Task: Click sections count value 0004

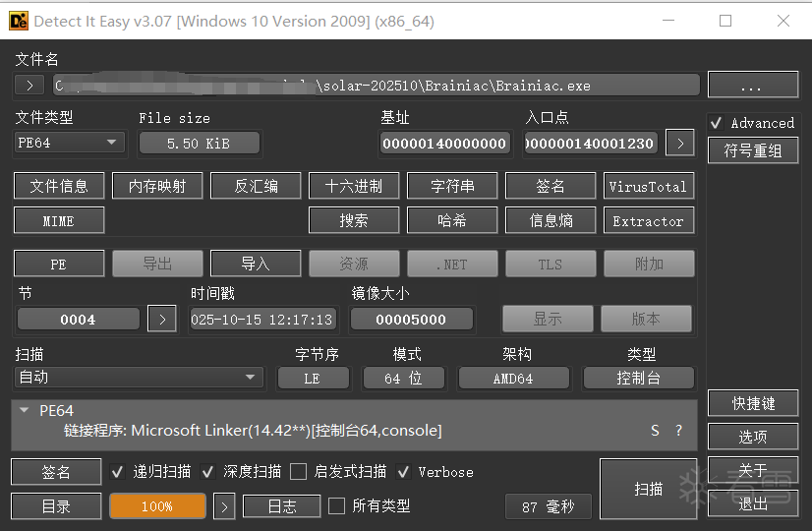Action: click(79, 320)
